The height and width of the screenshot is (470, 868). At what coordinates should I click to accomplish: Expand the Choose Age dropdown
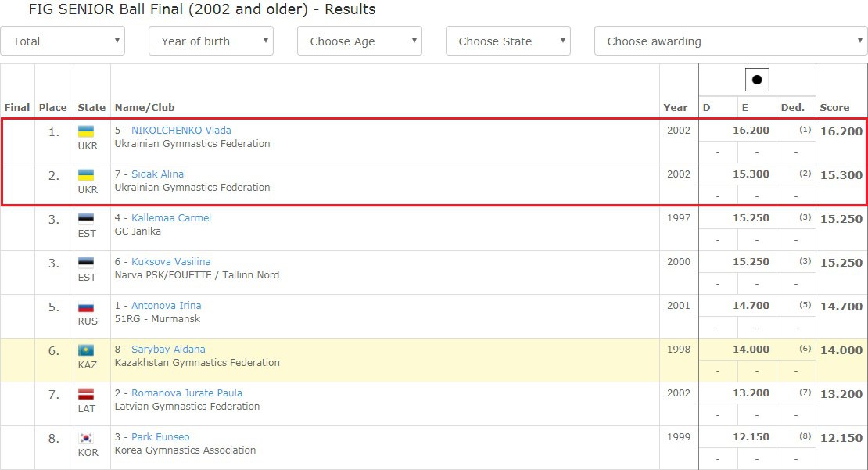tap(359, 41)
